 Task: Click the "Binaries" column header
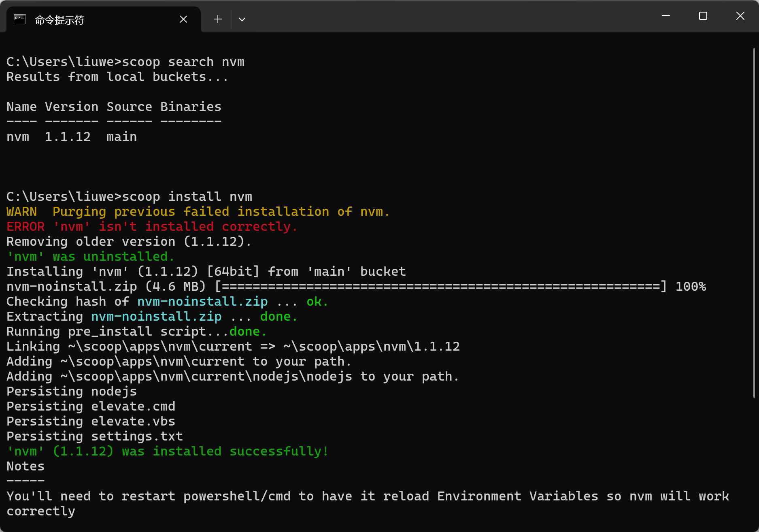point(191,107)
